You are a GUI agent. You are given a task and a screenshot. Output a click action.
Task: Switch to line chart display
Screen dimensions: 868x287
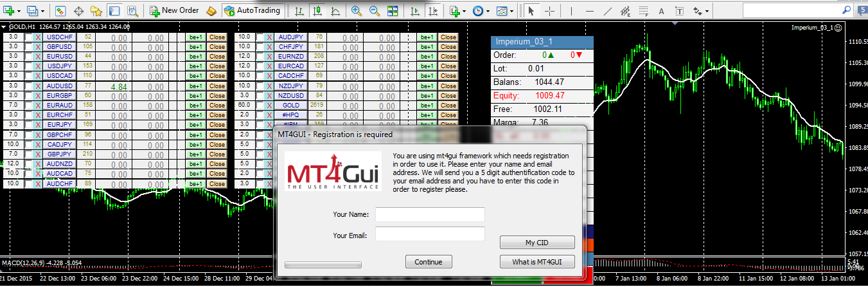[x=335, y=11]
